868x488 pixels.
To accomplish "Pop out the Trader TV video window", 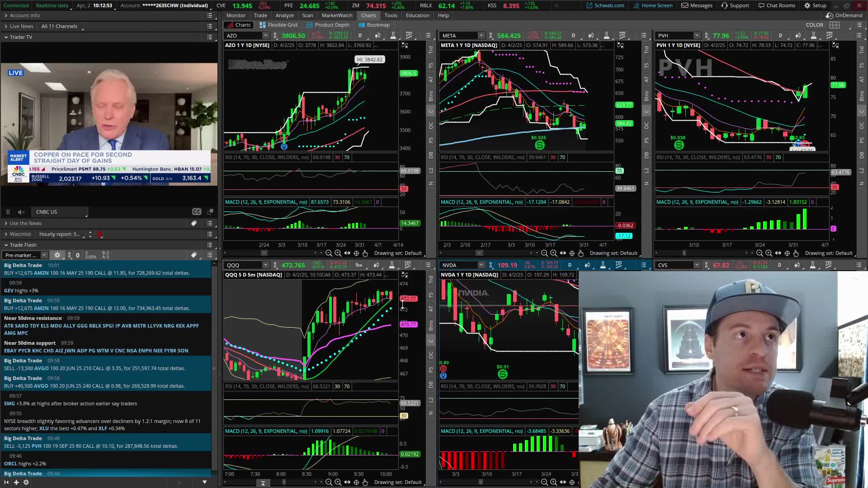I will pos(210,211).
